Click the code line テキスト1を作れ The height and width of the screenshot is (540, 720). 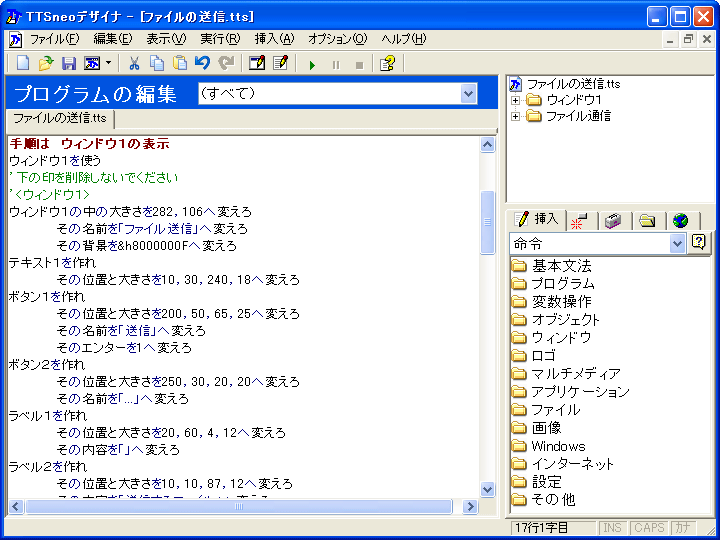coord(52,263)
